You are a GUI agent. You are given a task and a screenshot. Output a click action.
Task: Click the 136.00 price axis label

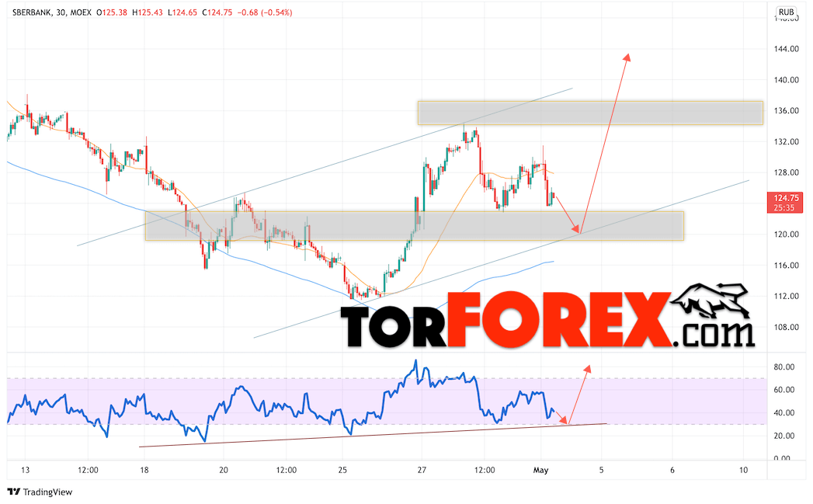786,110
